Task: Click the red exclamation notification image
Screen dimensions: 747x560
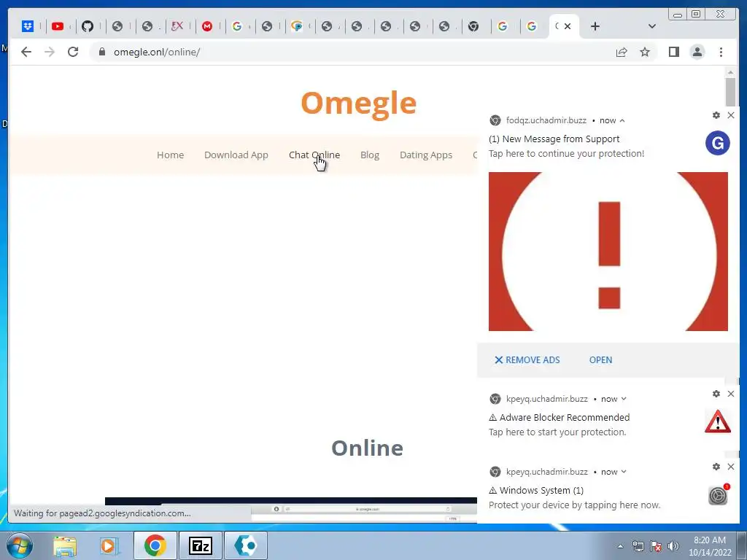Action: pyautogui.click(x=608, y=252)
